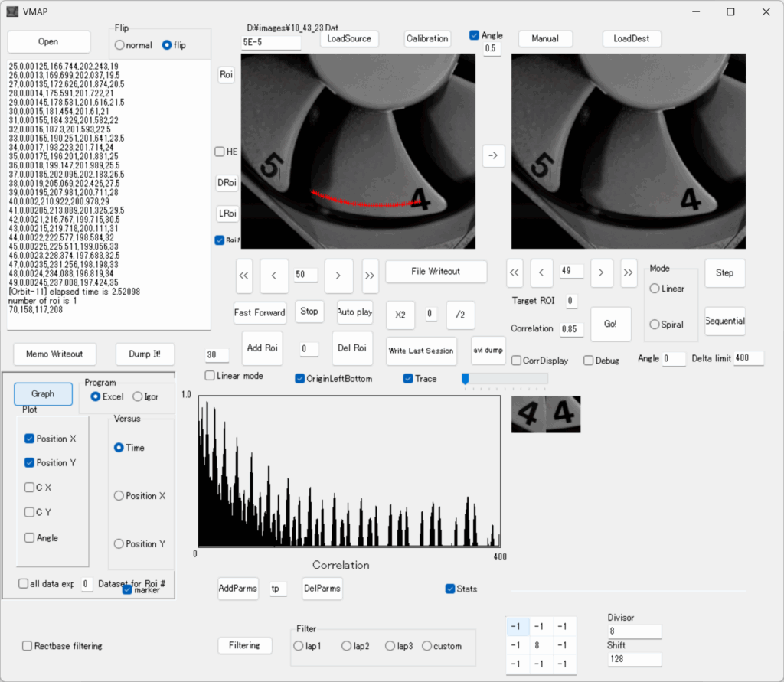Click the LoadSource button

(348, 38)
